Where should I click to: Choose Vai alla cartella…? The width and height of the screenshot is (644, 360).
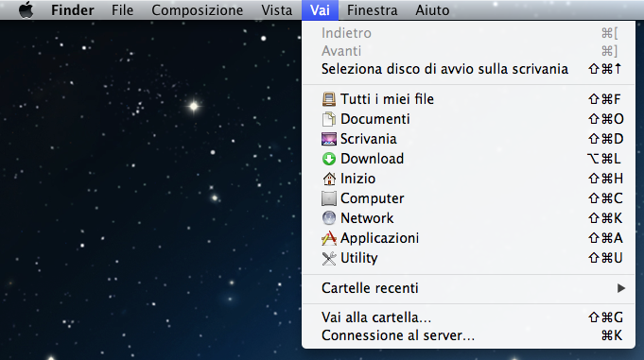coord(469,317)
